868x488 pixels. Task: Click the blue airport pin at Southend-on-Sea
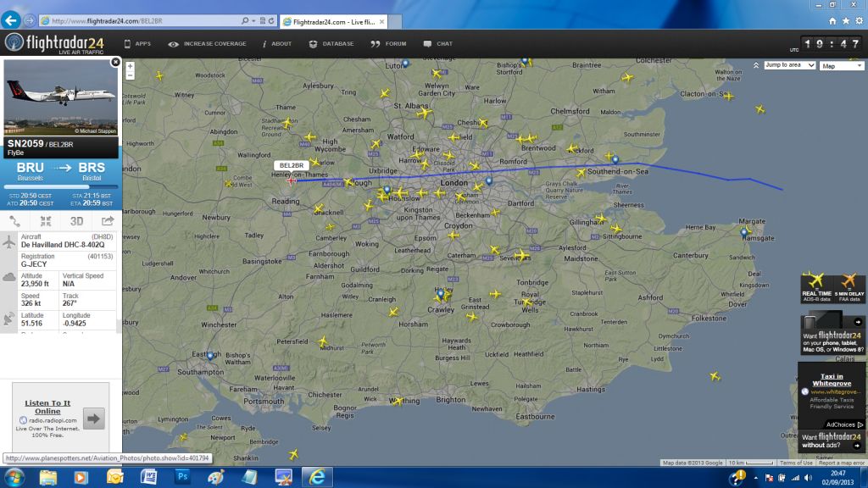[615, 160]
